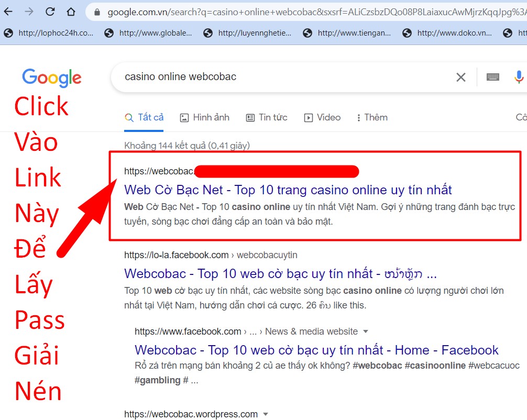This screenshot has width=527, height=420.
Task: Click lo-la.facebook.com webcobacuytin breadcrumb
Action: point(211,255)
